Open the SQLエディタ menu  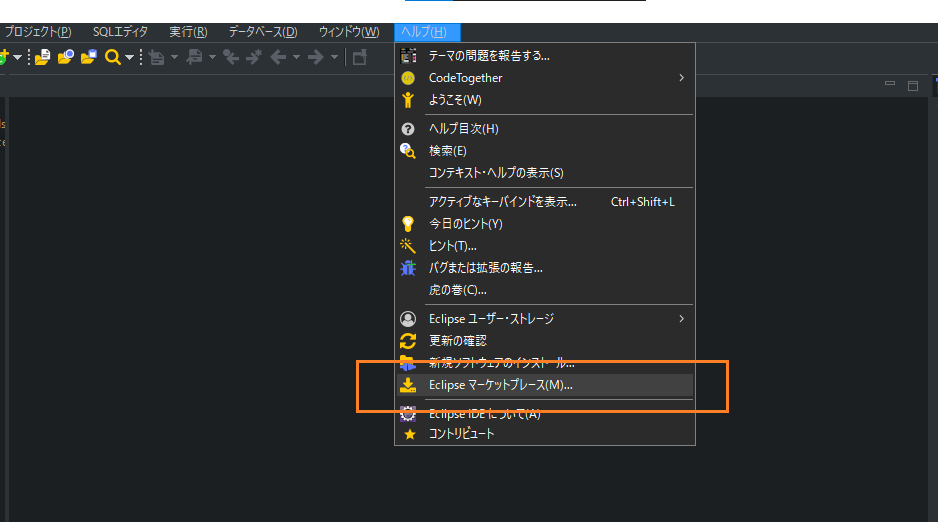coord(120,32)
